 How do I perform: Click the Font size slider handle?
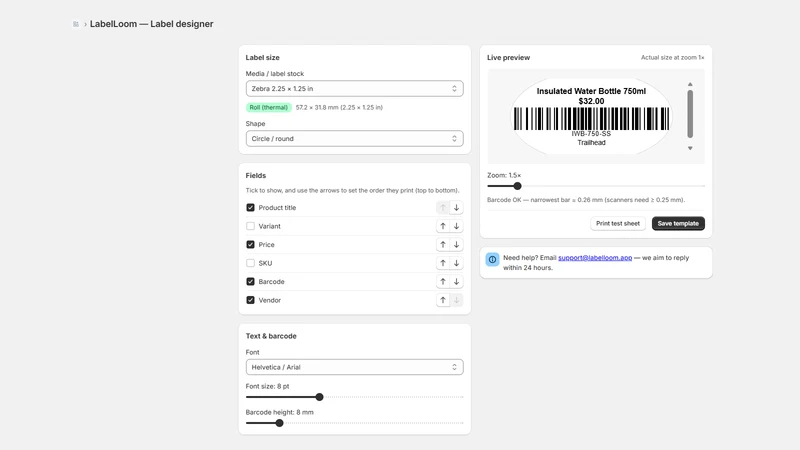coord(319,397)
